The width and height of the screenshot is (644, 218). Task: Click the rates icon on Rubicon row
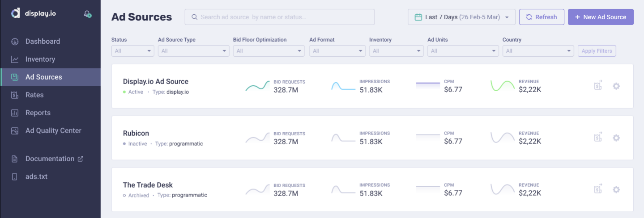(598, 138)
